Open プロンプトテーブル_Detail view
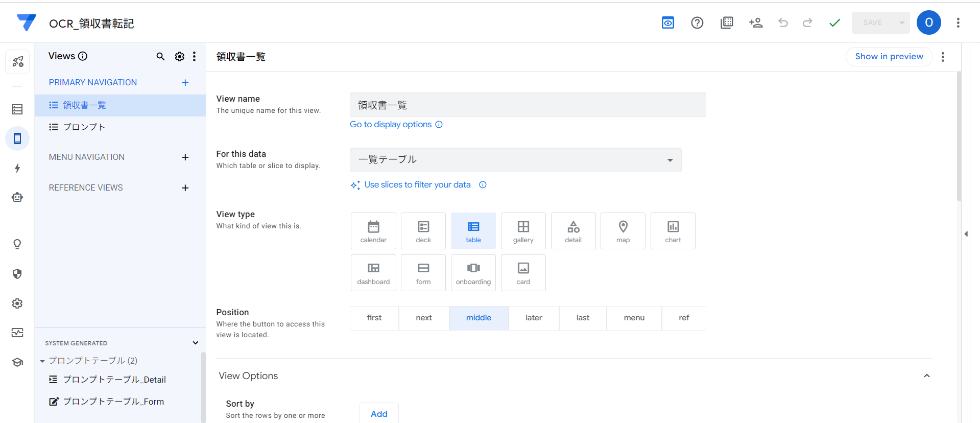This screenshot has width=980, height=423. tap(114, 380)
